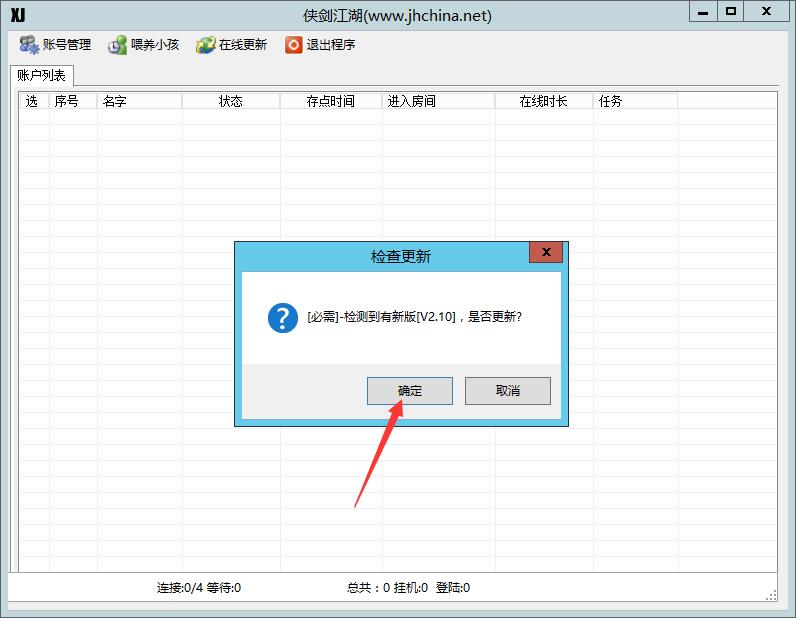Launch 在线更新 online update icon

(x=206, y=45)
